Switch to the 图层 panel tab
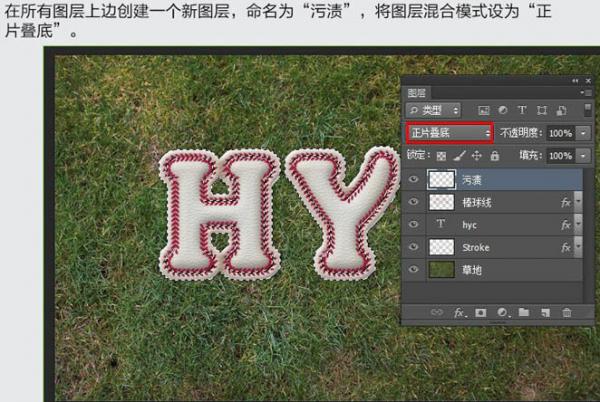Viewport: 600px width, 402px height. click(417, 92)
